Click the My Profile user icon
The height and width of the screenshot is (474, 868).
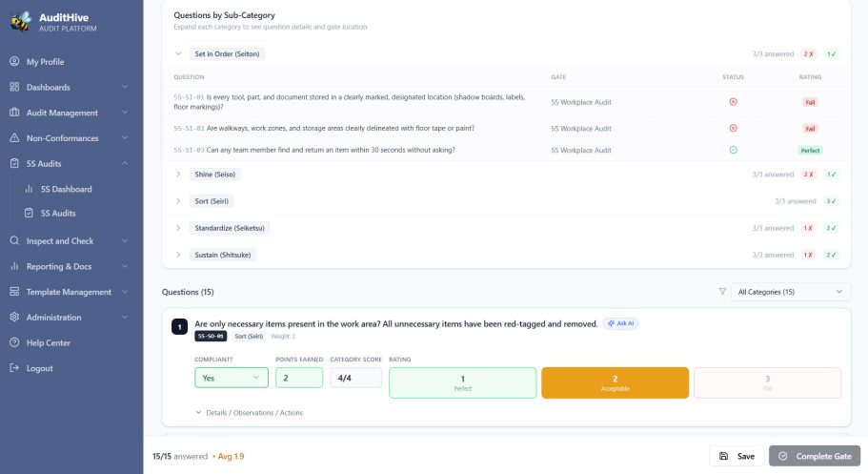tap(14, 62)
